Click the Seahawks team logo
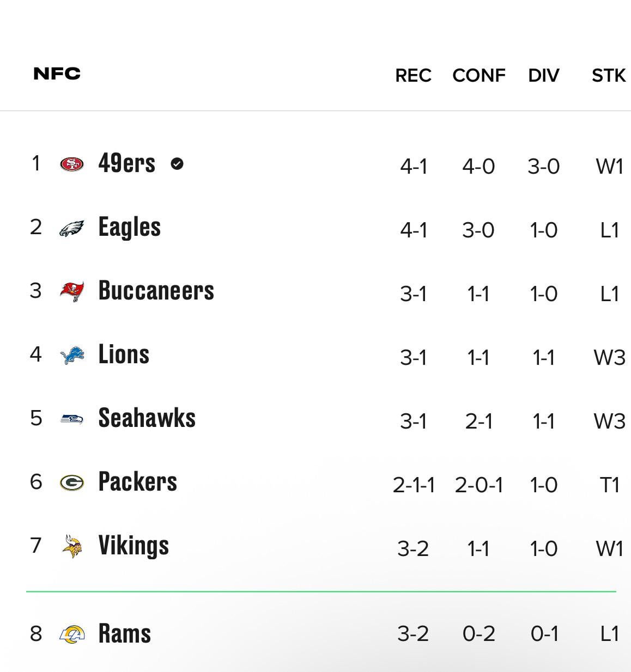 pyautogui.click(x=72, y=419)
